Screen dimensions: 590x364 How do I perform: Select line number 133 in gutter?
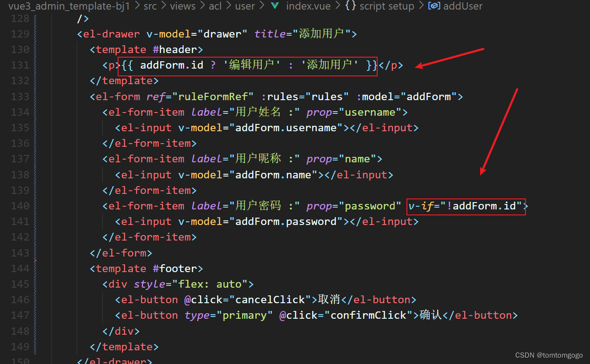pyautogui.click(x=20, y=97)
